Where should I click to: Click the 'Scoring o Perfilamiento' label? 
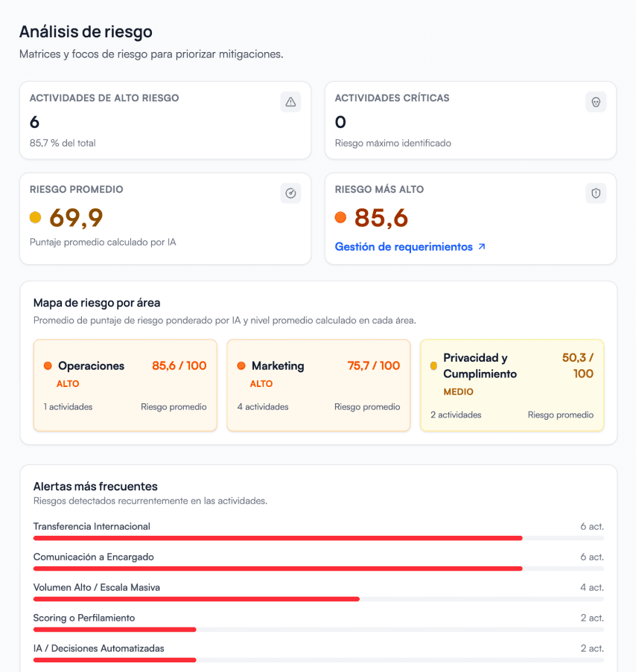click(84, 618)
